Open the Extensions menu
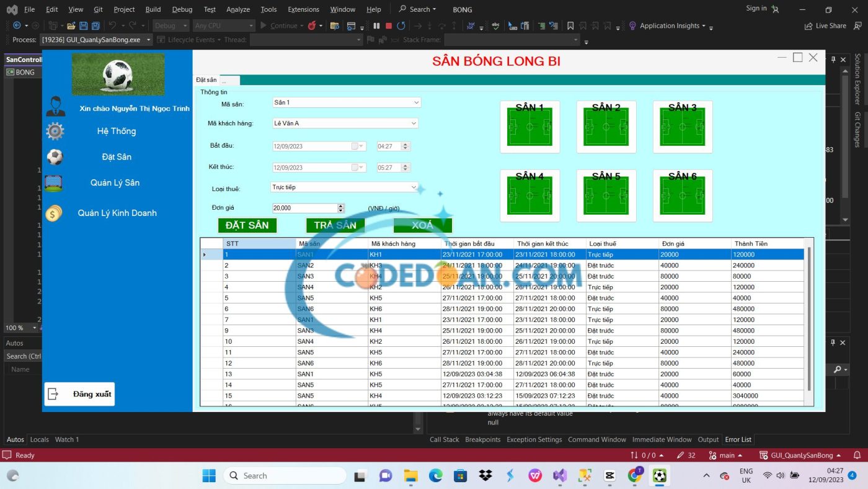Screen dimensions: 868x489 click(303, 9)
